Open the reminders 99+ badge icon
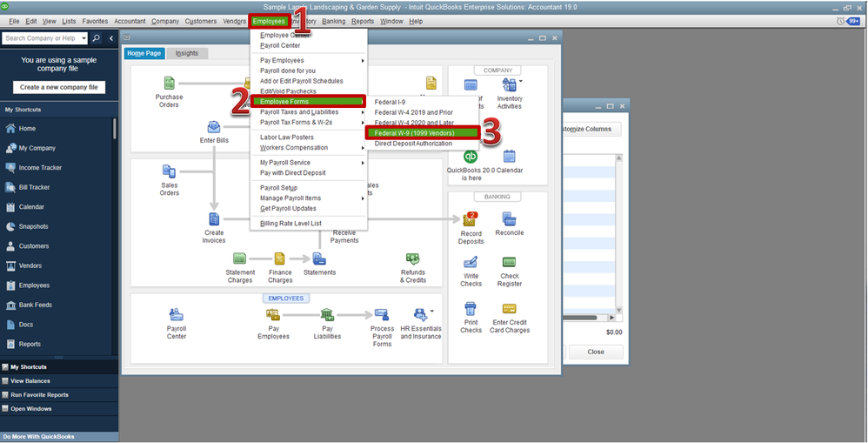 [x=853, y=21]
